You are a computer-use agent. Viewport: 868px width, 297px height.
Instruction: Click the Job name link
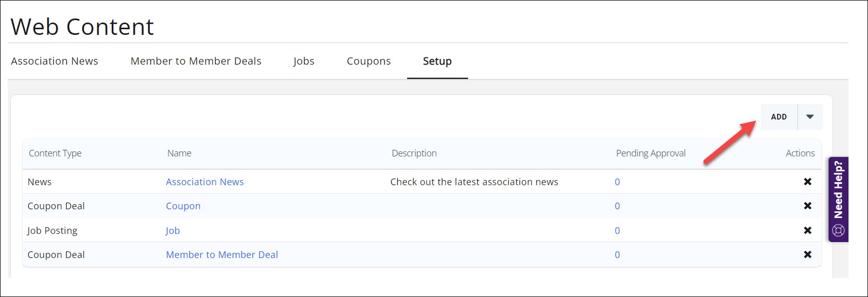tap(173, 231)
